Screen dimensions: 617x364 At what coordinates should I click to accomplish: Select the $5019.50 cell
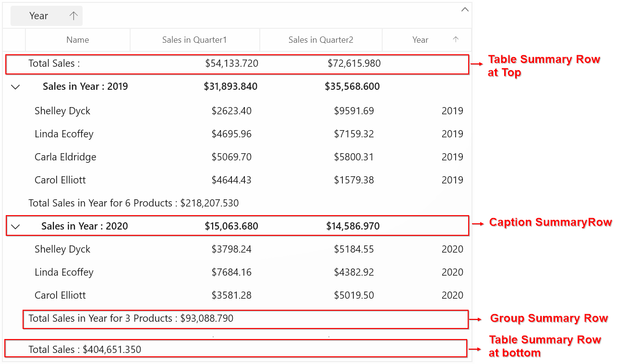click(354, 295)
